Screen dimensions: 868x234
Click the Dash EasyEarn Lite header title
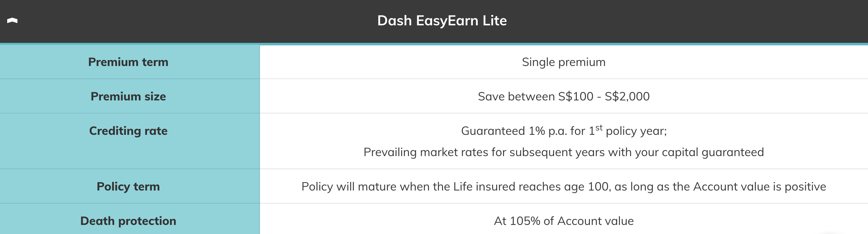tap(442, 21)
